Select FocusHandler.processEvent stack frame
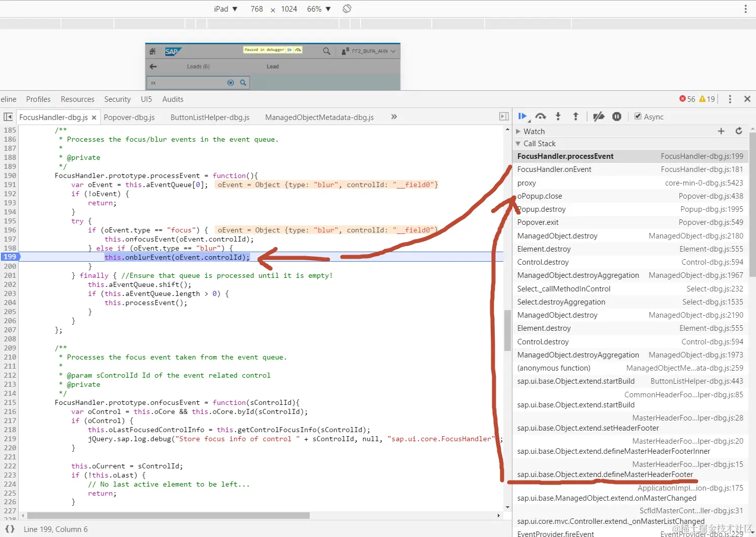 [630, 156]
